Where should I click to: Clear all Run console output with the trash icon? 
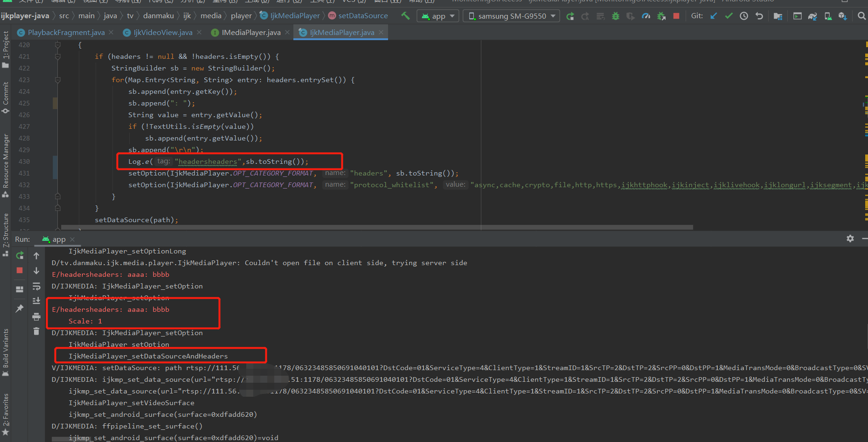[x=36, y=331]
